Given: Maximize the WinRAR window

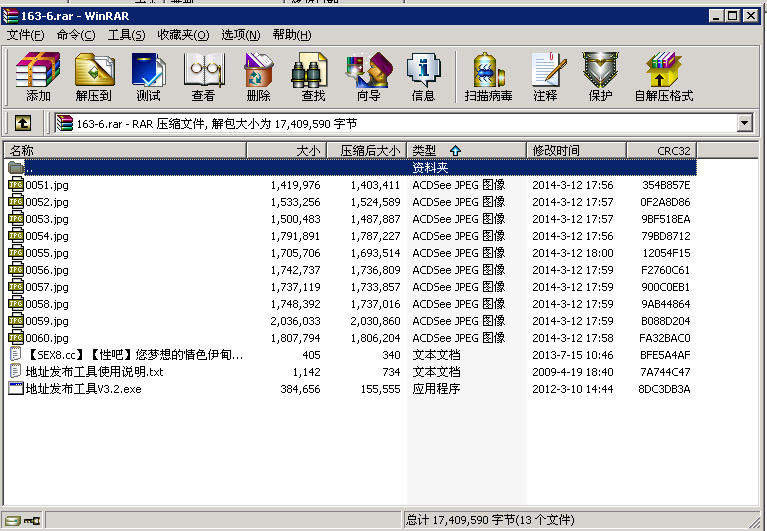Looking at the screenshot, I should pyautogui.click(x=732, y=16).
